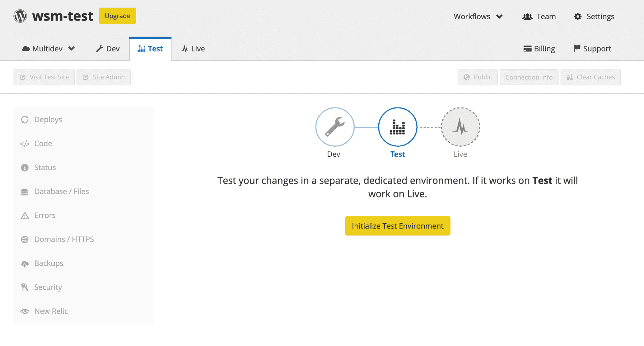644x346 pixels.
Task: Open the Multidev dropdown
Action: (x=48, y=49)
